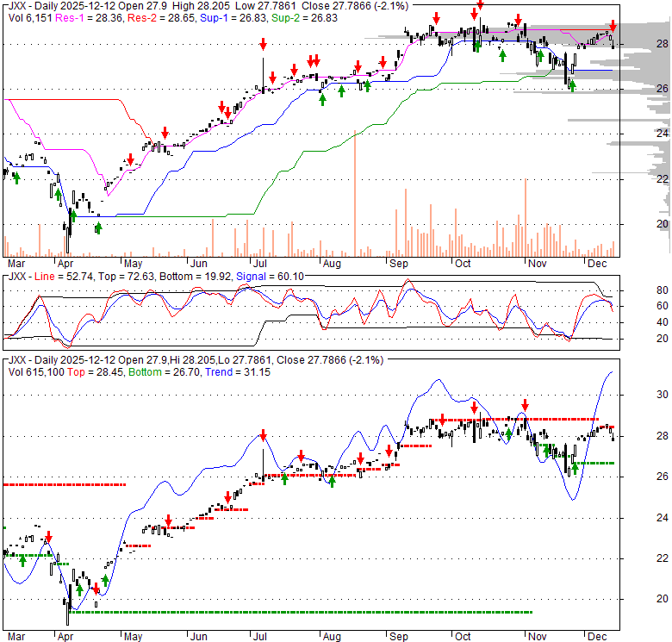The width and height of the screenshot is (672, 642).
Task: Click the red arrow at late-March peak in bottom chart
Action: pos(49,537)
